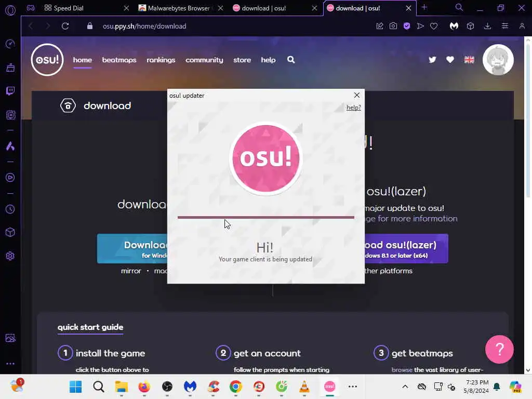Click the blue Download for Windows button
532x399 pixels.
[x=132, y=249]
